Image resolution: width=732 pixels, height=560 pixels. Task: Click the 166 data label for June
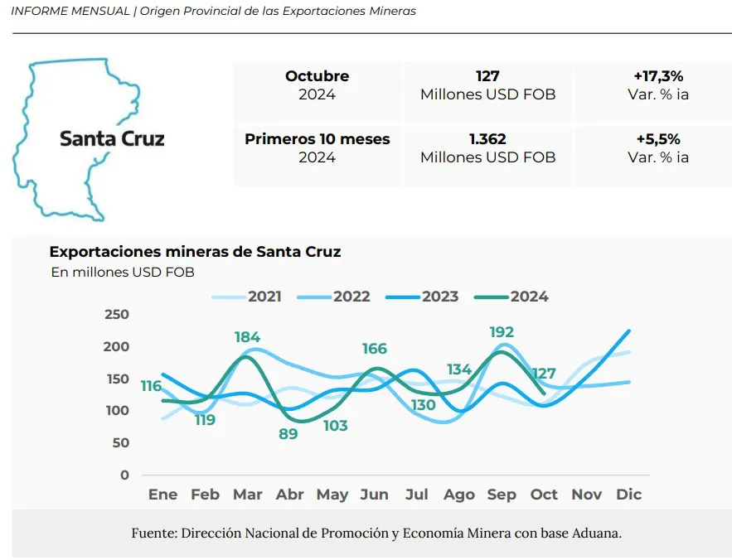(374, 349)
